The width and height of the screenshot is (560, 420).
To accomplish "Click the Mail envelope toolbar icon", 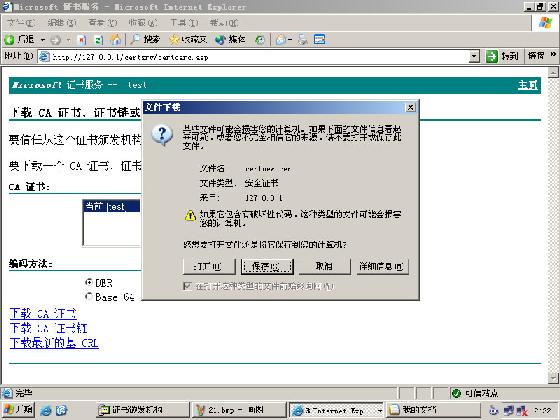I will 281,40.
